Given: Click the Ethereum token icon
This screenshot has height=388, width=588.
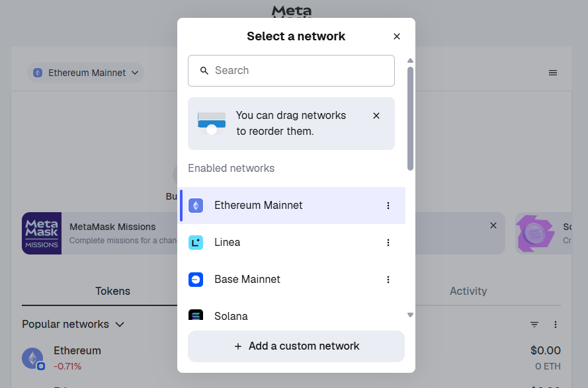Looking at the screenshot, I should (x=33, y=358).
